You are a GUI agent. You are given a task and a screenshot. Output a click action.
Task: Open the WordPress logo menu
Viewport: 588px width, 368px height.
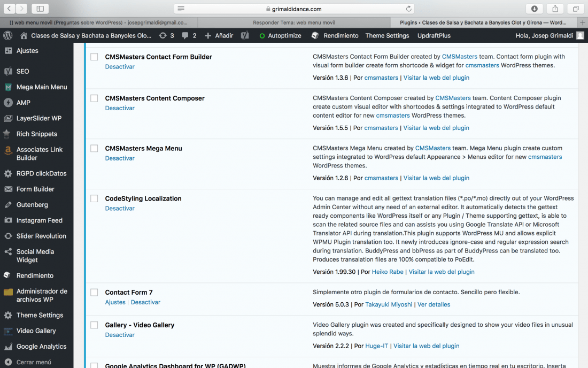coord(8,36)
